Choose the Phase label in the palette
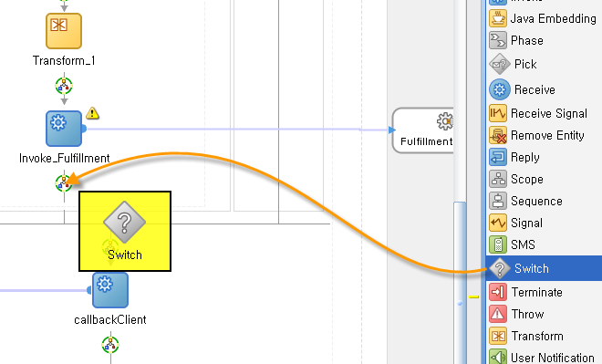The width and height of the screenshot is (602, 364). (x=527, y=40)
